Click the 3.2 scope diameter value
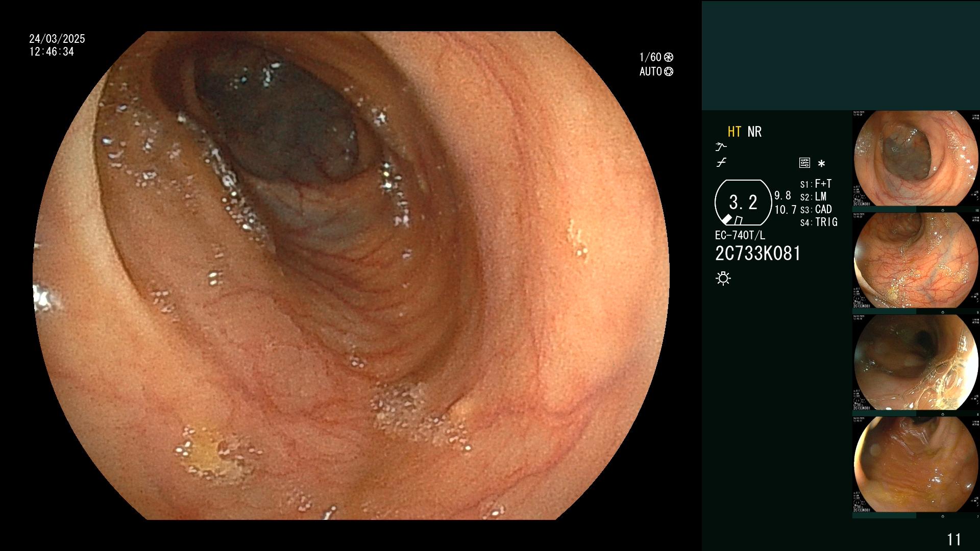Image resolution: width=980 pixels, height=551 pixels. click(x=743, y=203)
